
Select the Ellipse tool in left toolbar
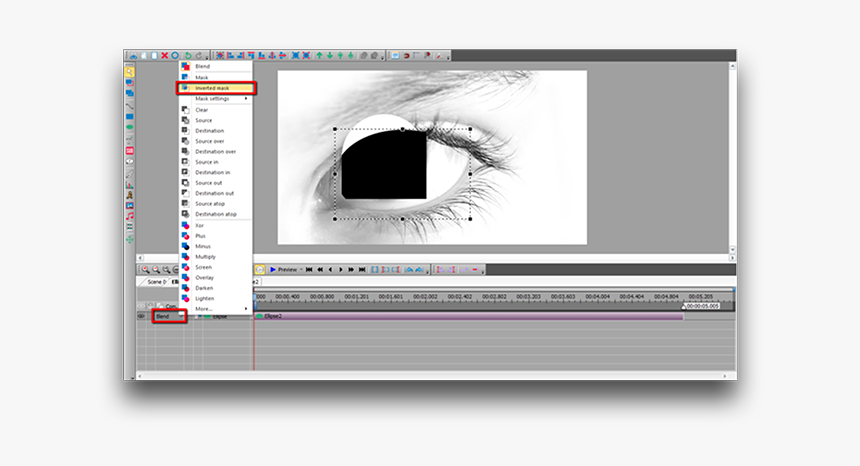[130, 127]
